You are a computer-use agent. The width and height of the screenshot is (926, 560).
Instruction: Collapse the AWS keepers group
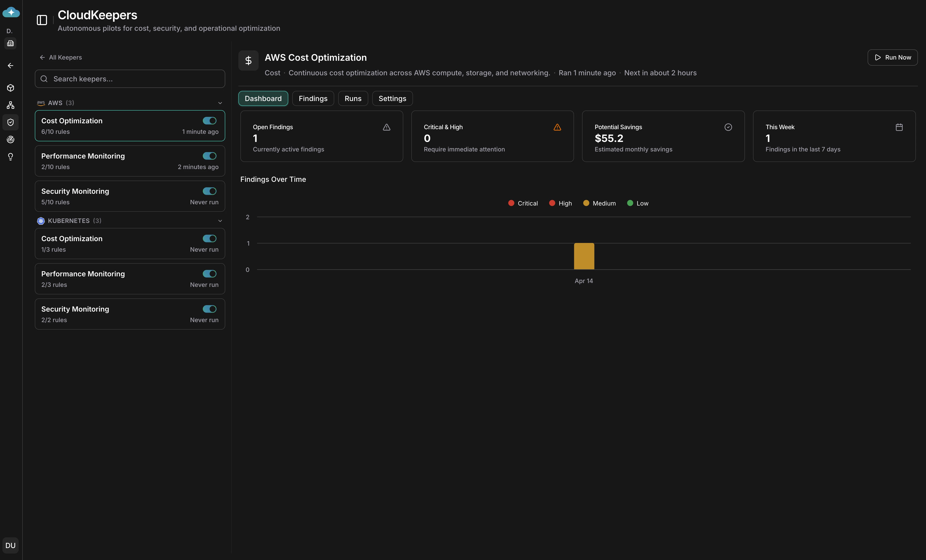(220, 103)
